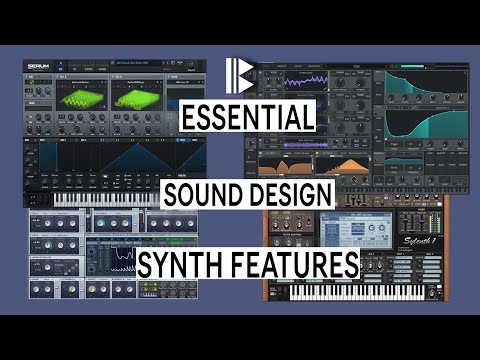Click the SOUND DESIGN title text
The height and width of the screenshot is (360, 480).
(247, 194)
